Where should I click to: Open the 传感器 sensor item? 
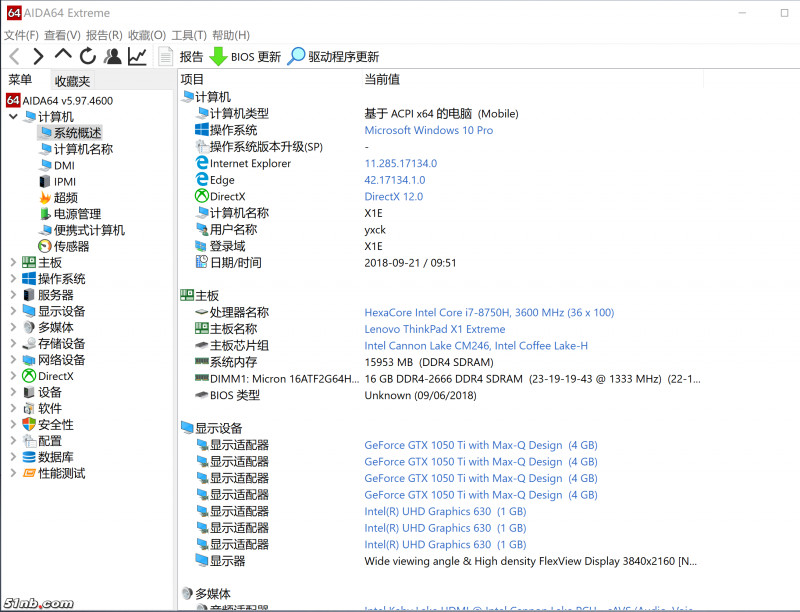click(71, 247)
